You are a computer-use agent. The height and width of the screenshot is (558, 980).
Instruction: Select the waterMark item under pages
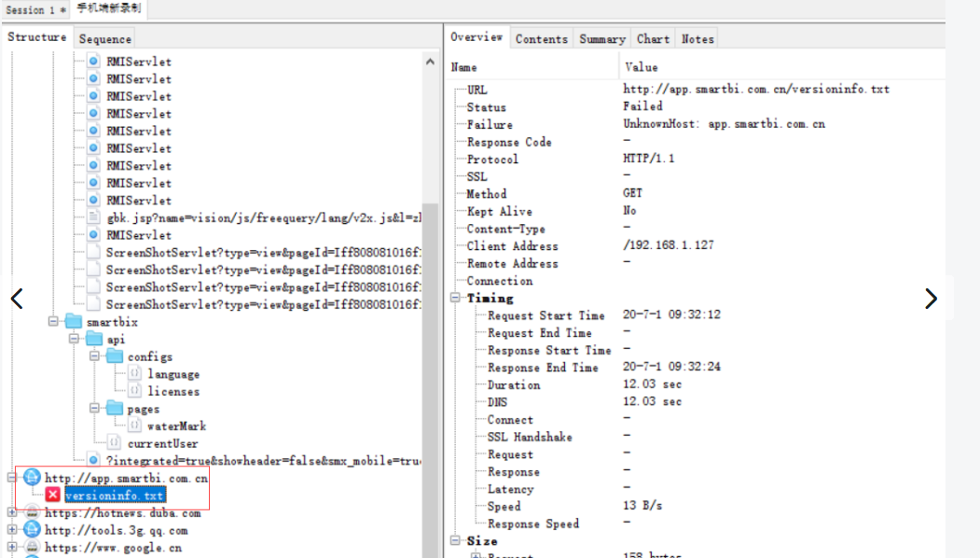click(x=177, y=426)
